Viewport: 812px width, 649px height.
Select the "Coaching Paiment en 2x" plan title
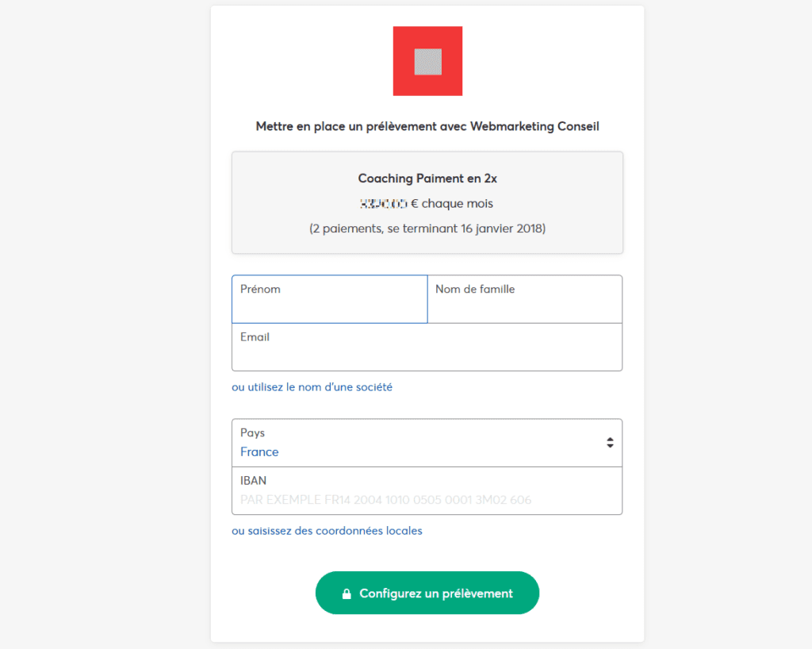(x=427, y=179)
